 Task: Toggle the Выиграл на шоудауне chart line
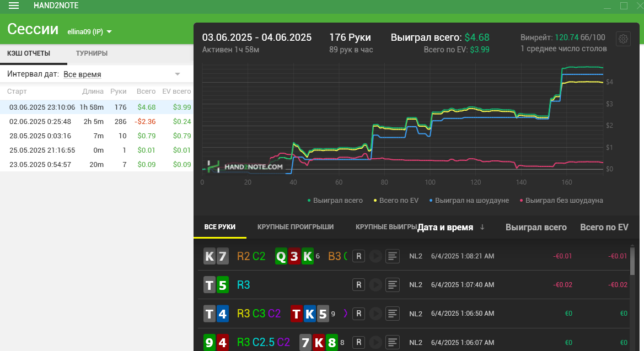click(469, 201)
